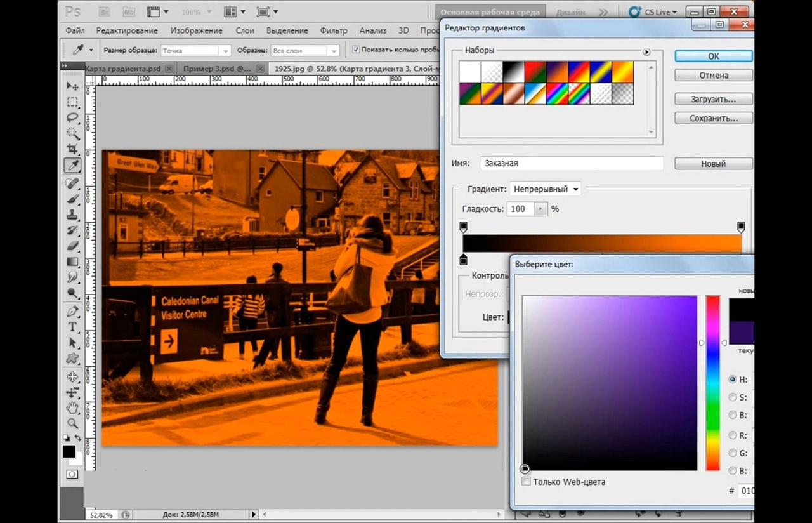Screen dimensions: 812x523
Task: Switch to the 'Карта градиента.psd' document tab
Action: 123,69
